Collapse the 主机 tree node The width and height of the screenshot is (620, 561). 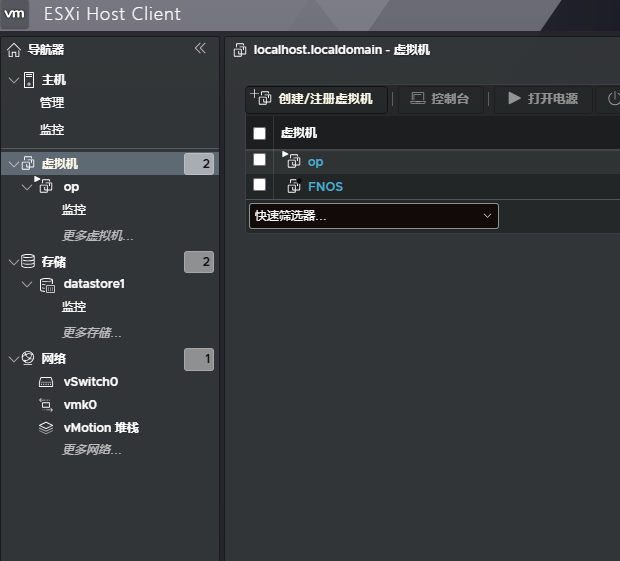[14, 80]
